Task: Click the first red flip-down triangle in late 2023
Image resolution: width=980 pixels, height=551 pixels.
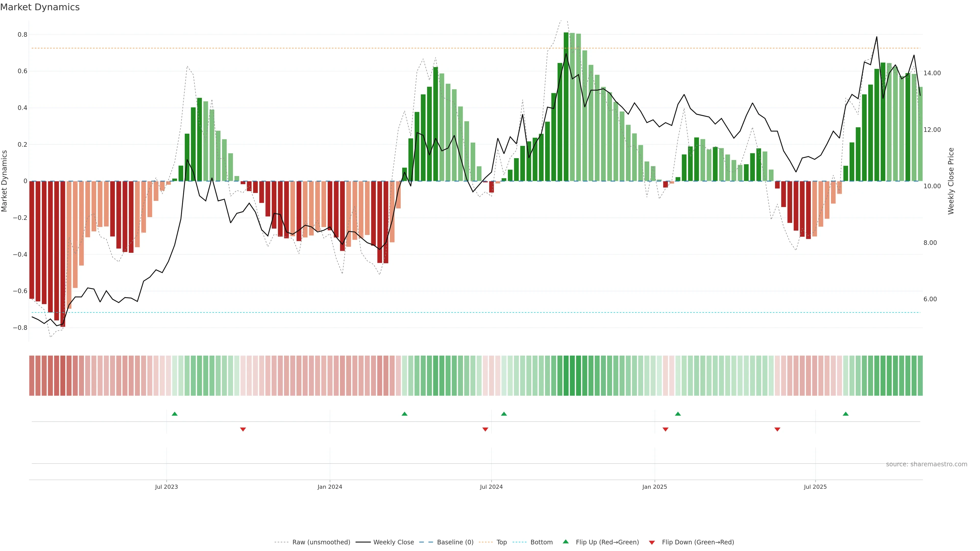Action: click(243, 429)
